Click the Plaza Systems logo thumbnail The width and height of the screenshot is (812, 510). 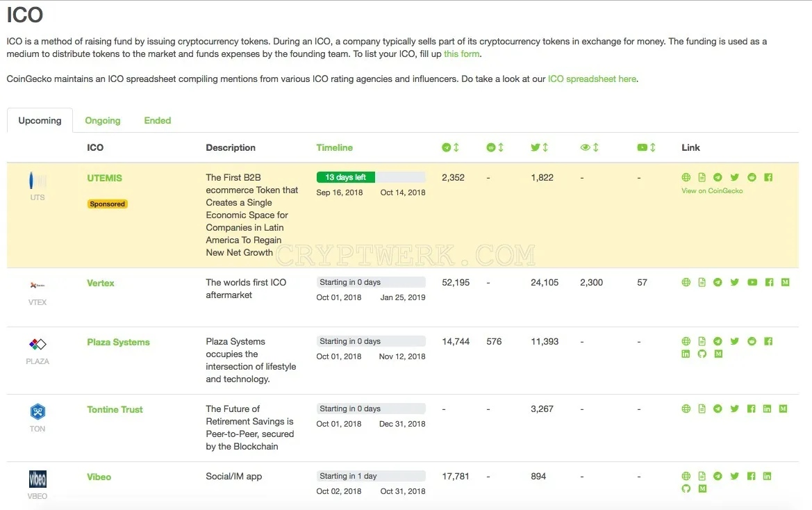point(38,345)
